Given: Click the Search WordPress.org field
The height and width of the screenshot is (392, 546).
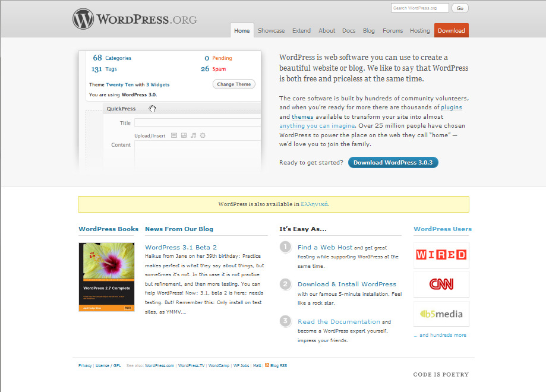Looking at the screenshot, I should coord(419,8).
